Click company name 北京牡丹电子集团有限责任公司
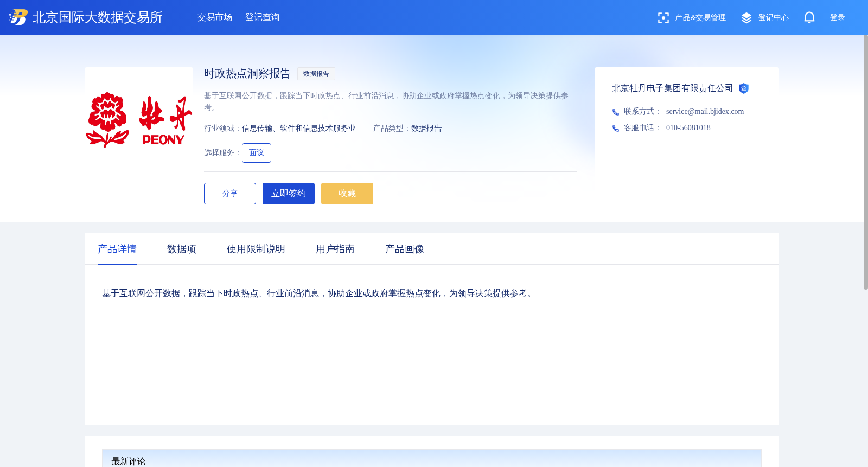868x467 pixels. coord(673,88)
